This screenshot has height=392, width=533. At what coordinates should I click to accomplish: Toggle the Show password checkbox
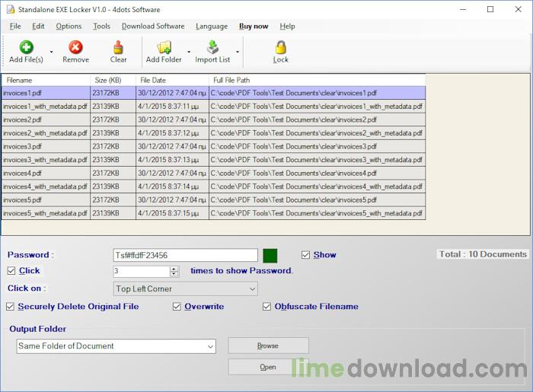(x=306, y=255)
